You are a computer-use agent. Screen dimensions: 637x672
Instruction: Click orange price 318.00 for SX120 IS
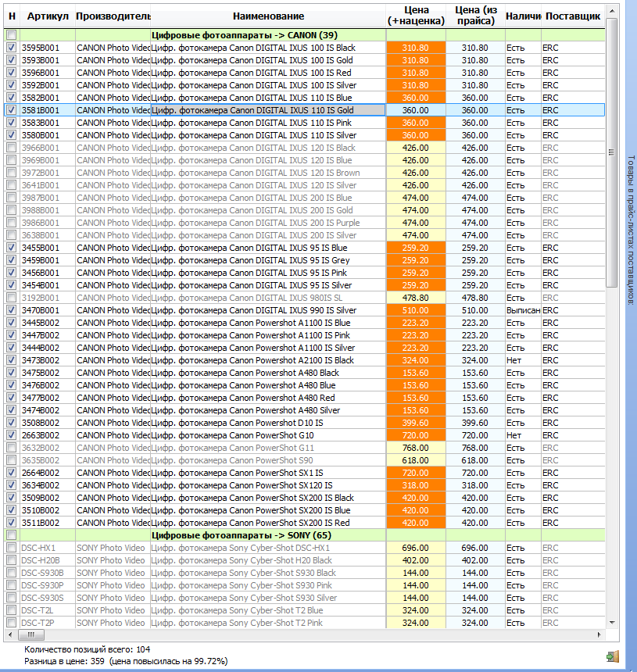tap(416, 485)
